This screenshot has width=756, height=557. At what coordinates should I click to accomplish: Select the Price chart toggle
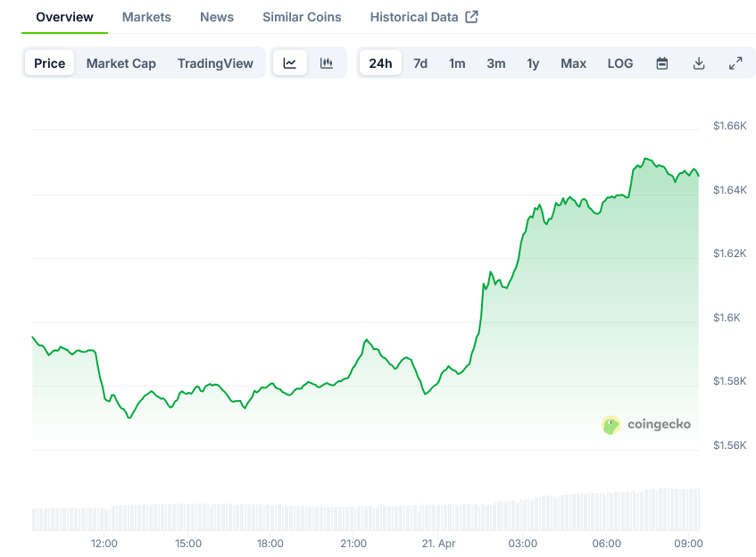(x=50, y=63)
